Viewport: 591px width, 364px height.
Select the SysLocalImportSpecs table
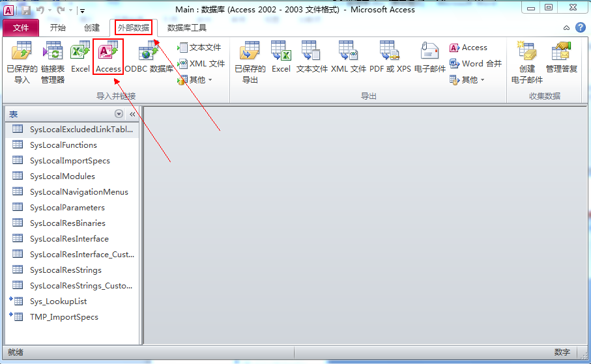72,161
